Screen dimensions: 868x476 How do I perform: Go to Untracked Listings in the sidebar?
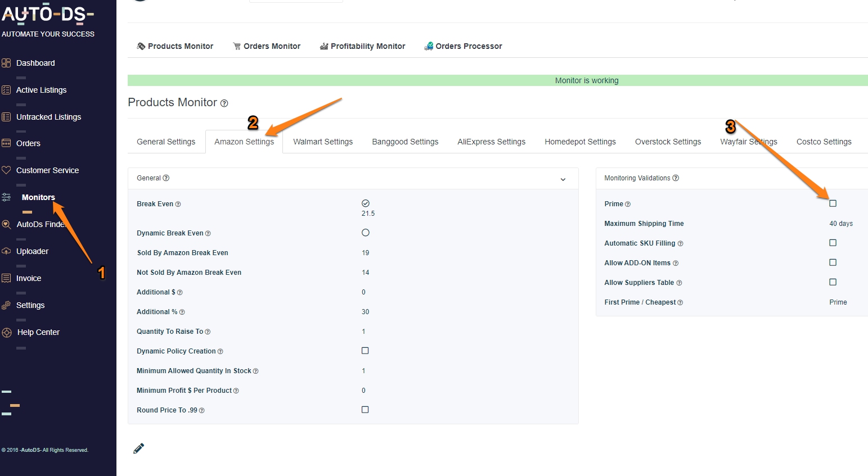[x=48, y=117]
